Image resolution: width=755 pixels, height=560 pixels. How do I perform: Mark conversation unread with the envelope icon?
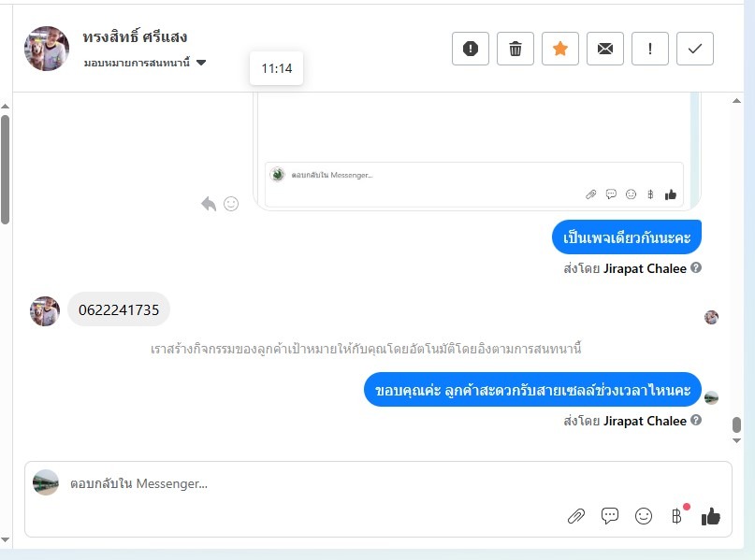point(605,49)
